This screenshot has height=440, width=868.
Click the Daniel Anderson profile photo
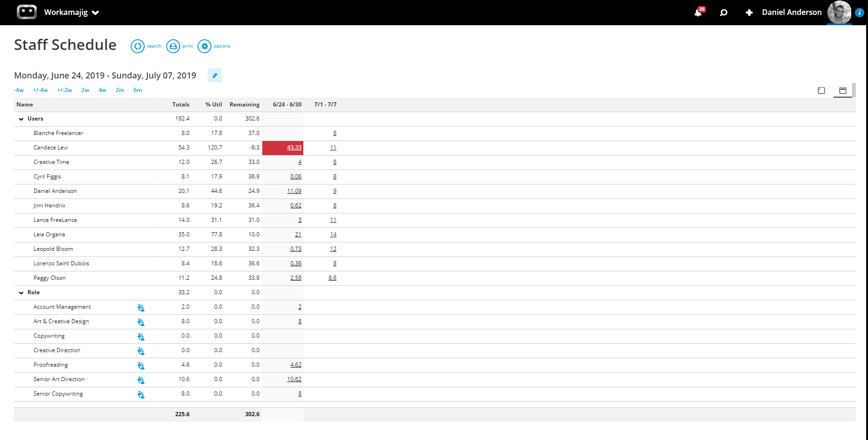(x=839, y=12)
